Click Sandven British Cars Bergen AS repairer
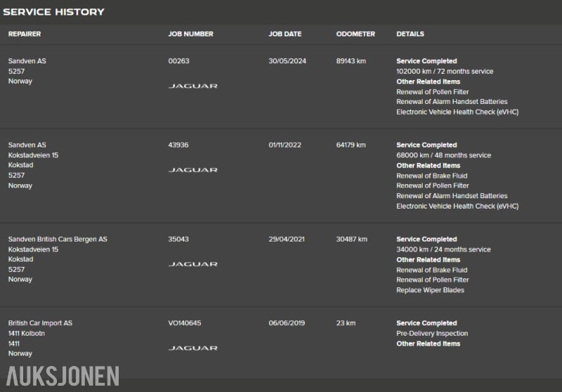The image size is (562, 392). tap(58, 240)
